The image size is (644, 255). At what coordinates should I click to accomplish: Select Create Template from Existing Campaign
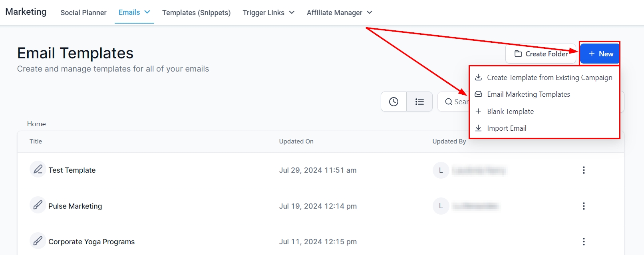tap(549, 78)
